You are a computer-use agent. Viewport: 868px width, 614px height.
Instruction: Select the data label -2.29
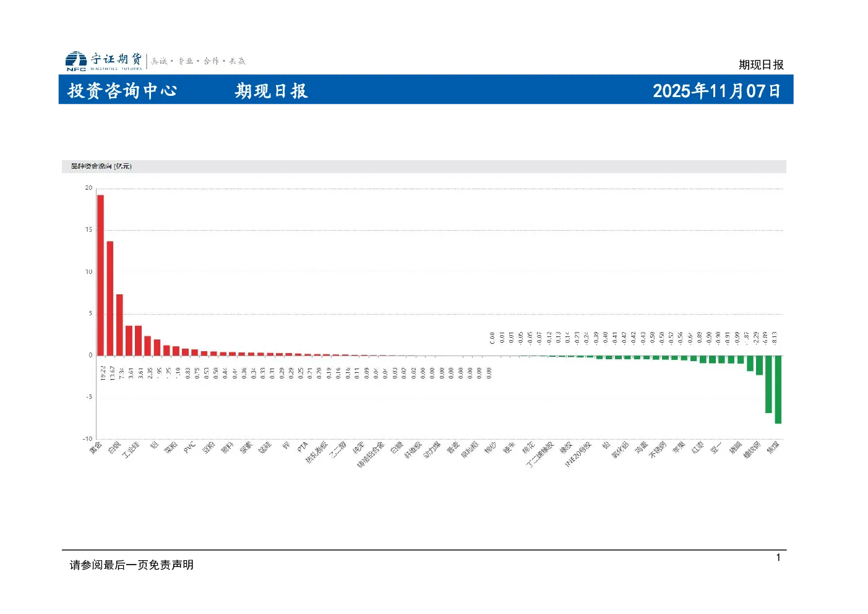pyautogui.click(x=755, y=338)
